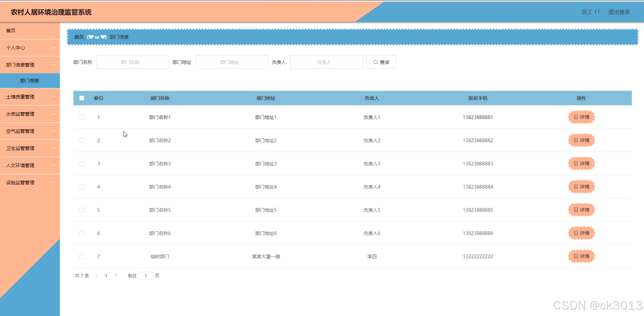Click the 前往 page number input box
644x316 pixels.
(146, 275)
